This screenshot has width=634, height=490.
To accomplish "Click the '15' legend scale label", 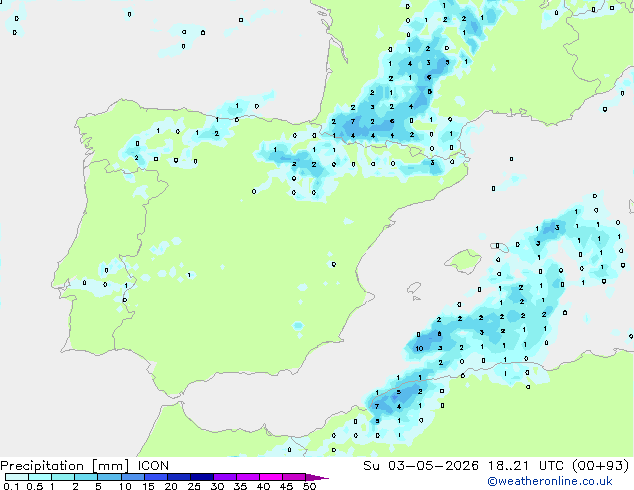I will [148, 486].
